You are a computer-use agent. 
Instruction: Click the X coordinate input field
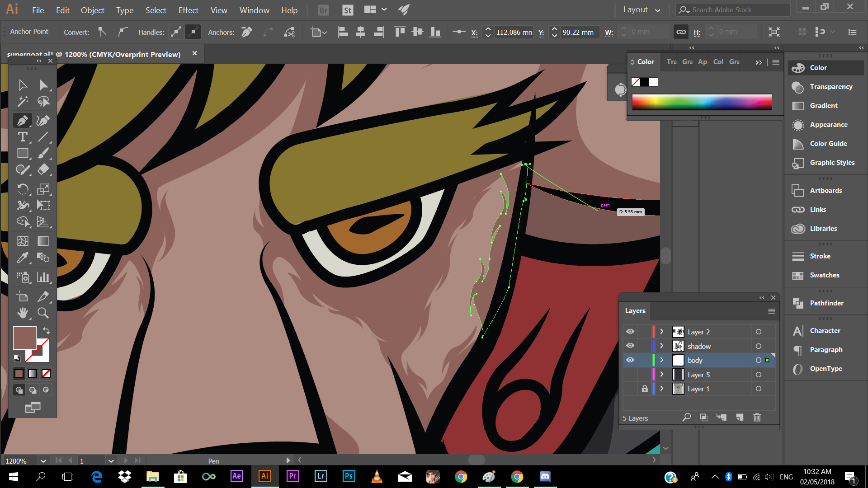(514, 32)
